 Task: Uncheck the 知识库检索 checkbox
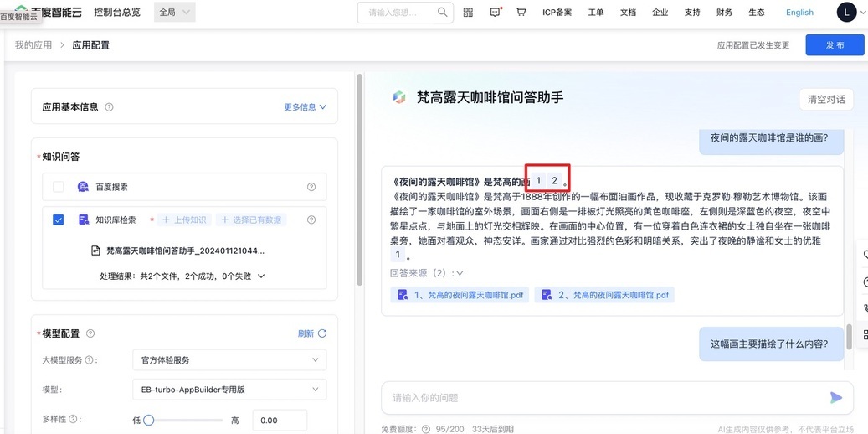(58, 220)
